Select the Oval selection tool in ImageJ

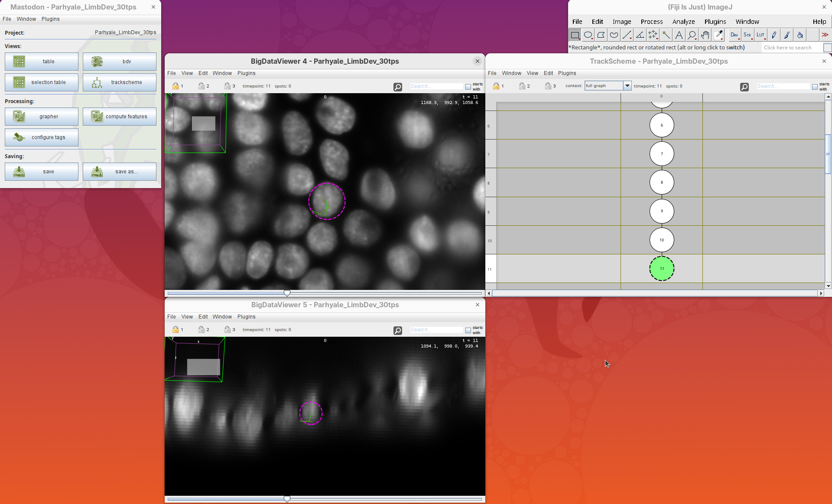[x=588, y=35]
